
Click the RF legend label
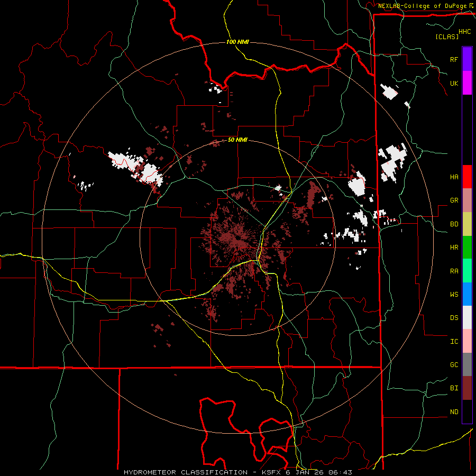pos(454,59)
